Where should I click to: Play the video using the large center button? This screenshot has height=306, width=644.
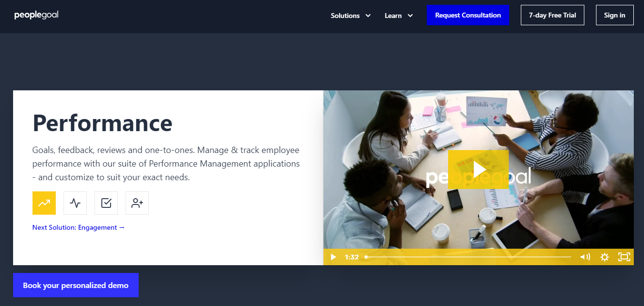479,170
